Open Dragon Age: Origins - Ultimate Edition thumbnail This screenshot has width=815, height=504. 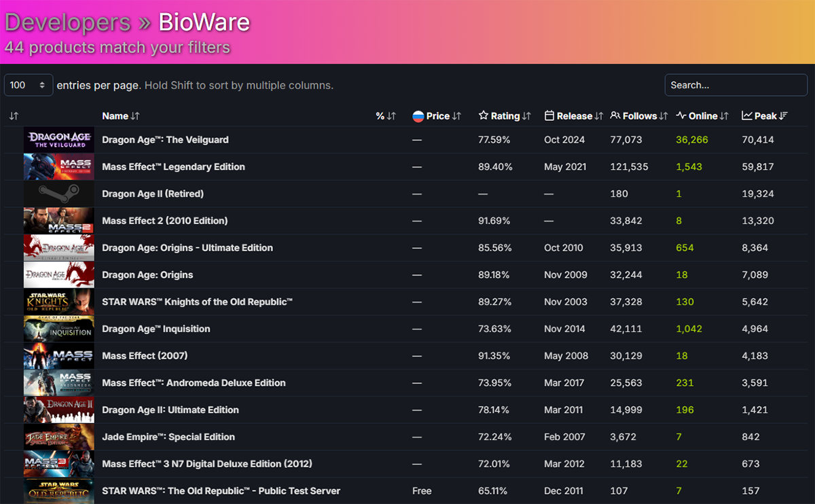click(59, 248)
